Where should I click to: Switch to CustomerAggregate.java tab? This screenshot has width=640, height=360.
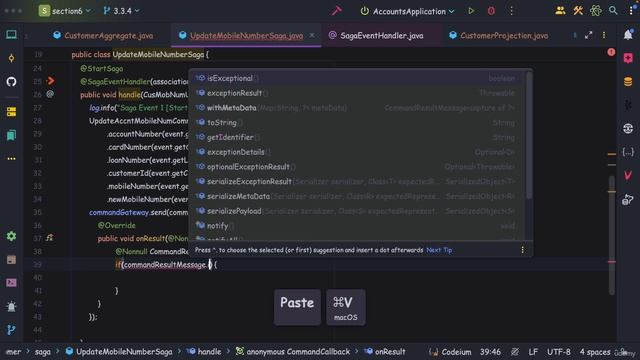[103, 36]
